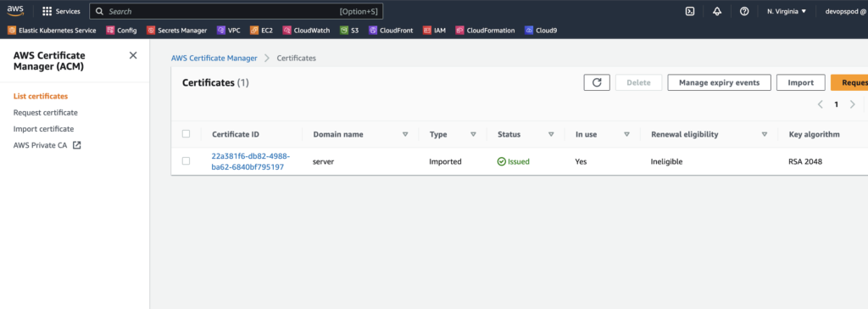Go to previous page of certificates
868x309 pixels.
tap(820, 104)
